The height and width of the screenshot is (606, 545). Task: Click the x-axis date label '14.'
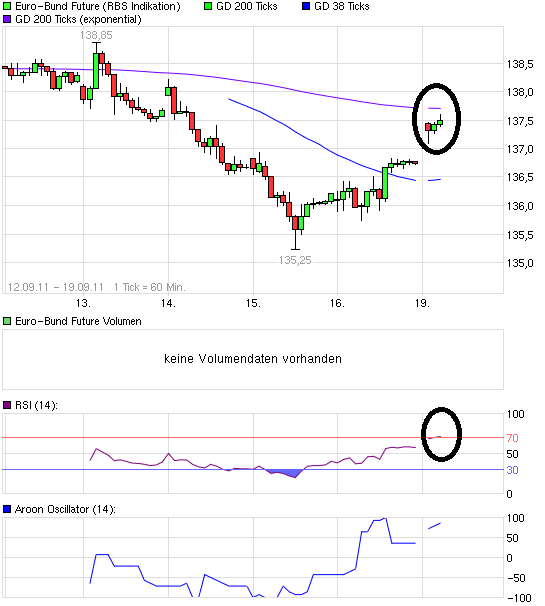pos(168,303)
